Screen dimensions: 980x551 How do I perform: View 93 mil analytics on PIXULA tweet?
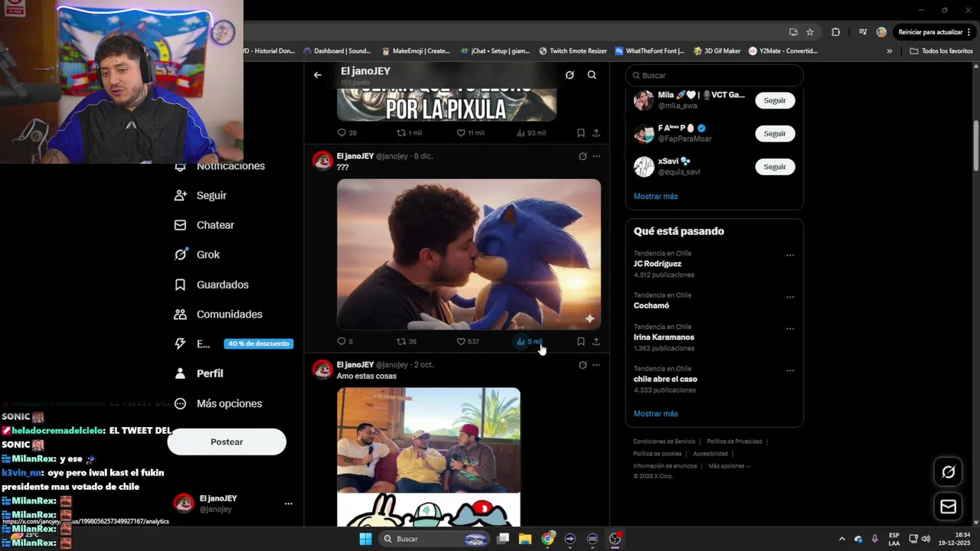pos(531,132)
